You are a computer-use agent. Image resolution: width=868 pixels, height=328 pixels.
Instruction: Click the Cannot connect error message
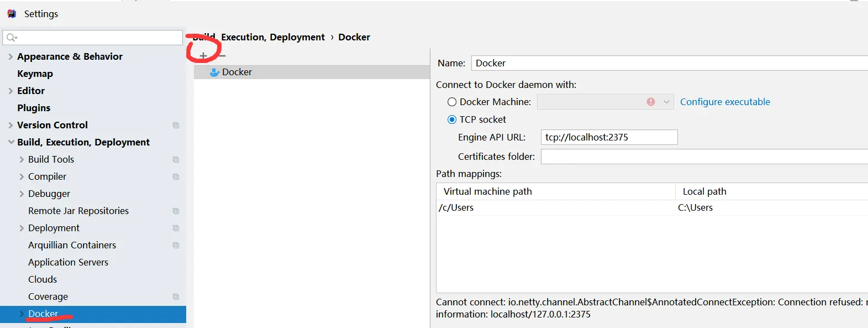point(652,308)
